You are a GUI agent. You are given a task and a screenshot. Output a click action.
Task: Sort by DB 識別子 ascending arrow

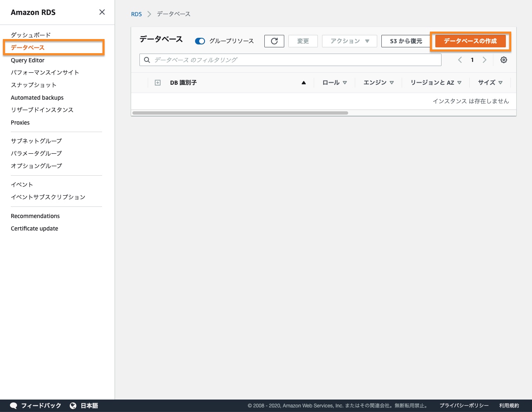[304, 83]
